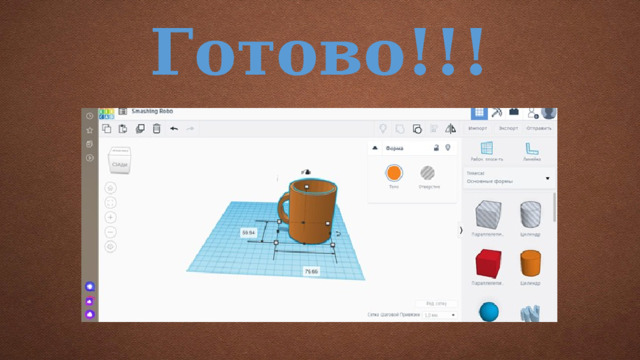Click the top purple sidebar app icon
Viewport: 640px width, 360px height.
90,287
